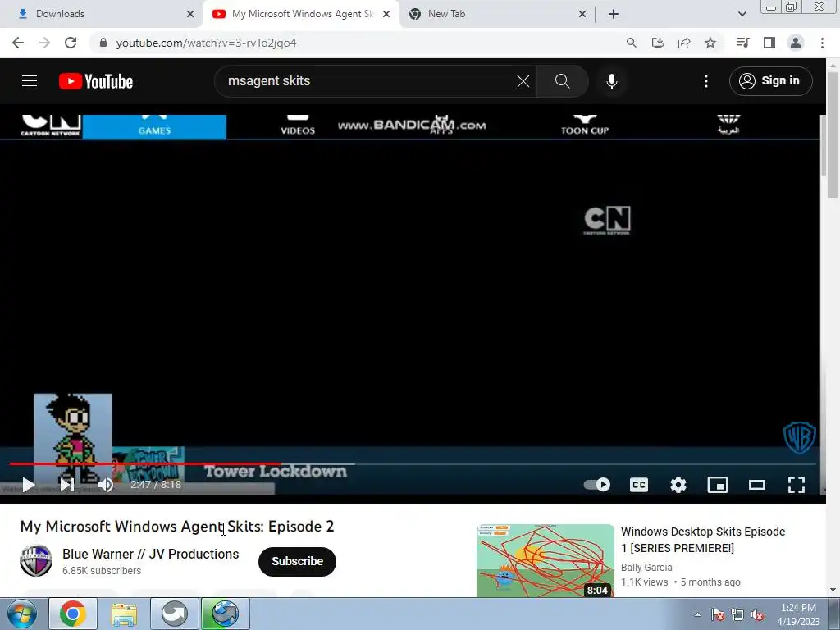Viewport: 840px width, 630px height.
Task: Open Blue Warner // JV Productions channel
Action: [151, 554]
